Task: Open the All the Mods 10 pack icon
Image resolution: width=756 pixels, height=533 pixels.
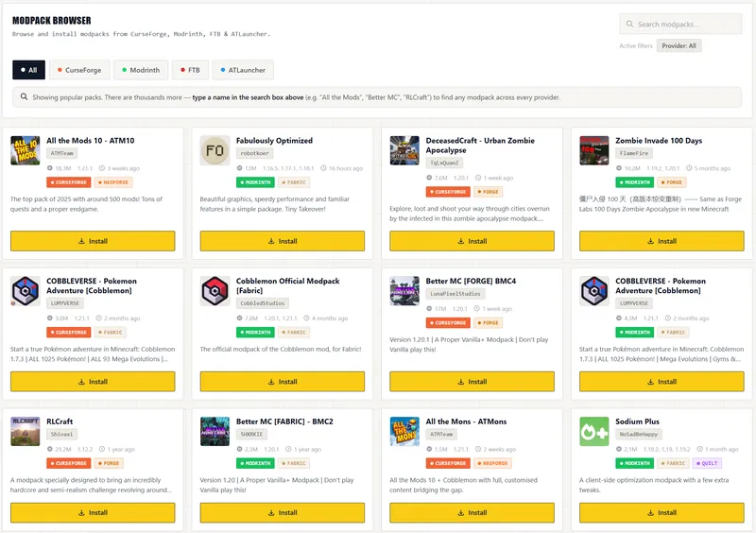Action: click(x=26, y=150)
